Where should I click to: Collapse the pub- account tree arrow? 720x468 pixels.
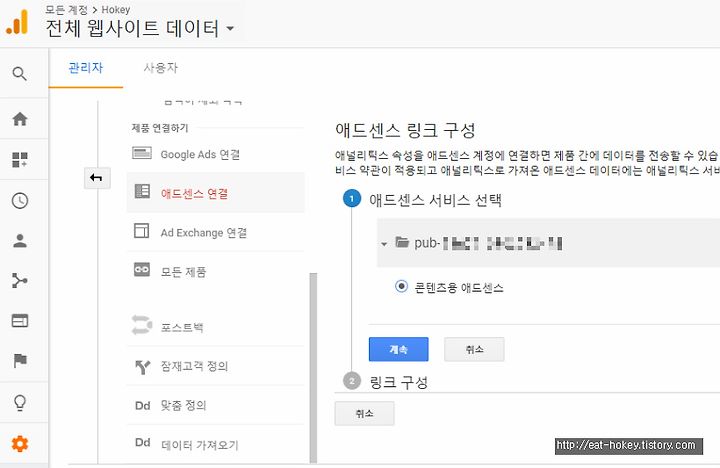tap(384, 244)
